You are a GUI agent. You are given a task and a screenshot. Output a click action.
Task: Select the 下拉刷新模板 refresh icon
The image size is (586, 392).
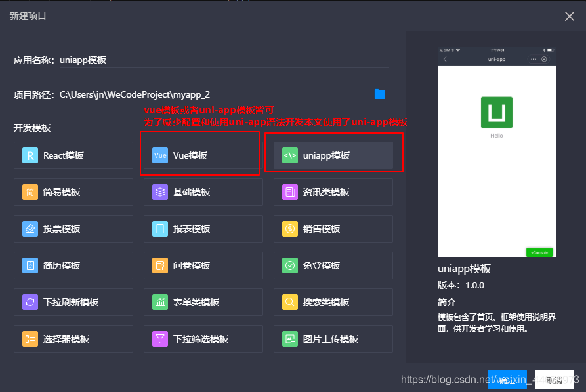[x=30, y=302]
